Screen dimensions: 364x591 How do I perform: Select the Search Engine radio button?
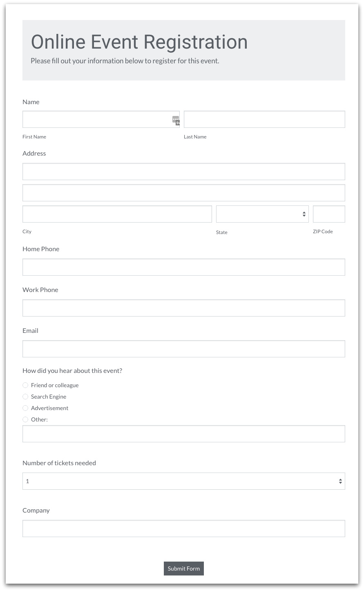(x=25, y=397)
